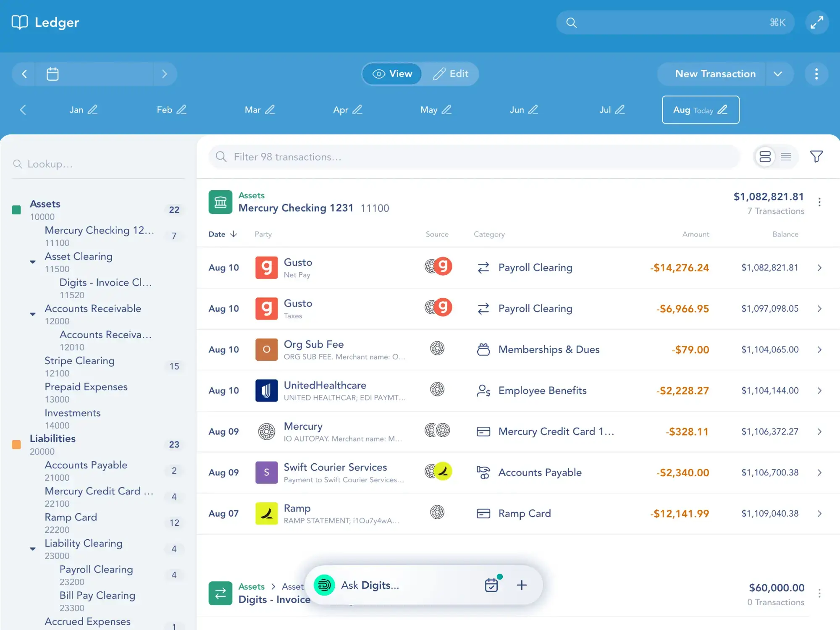Click the fullscreen expand arrows icon
Image resolution: width=840 pixels, height=630 pixels.
coord(816,22)
